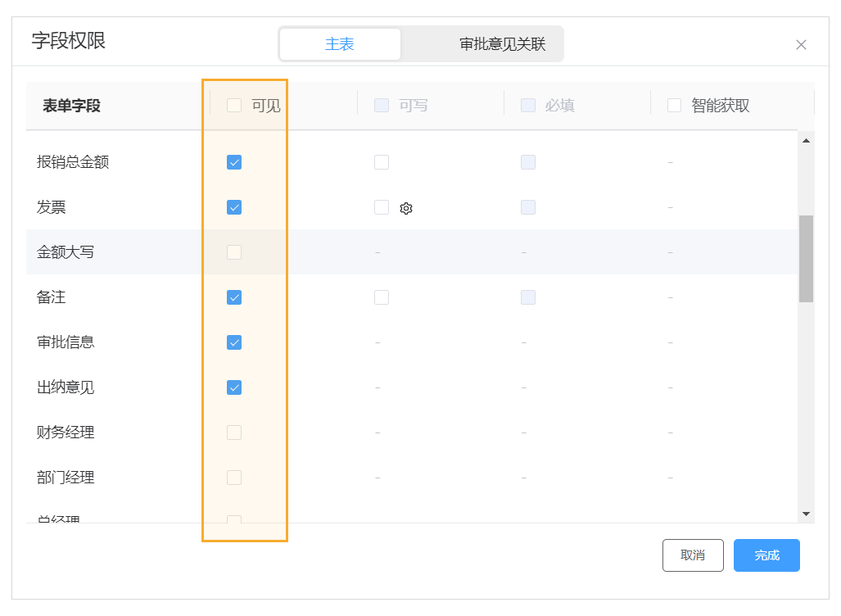Uncheck 可见 for 报销总金额
841x616 pixels.
233,162
